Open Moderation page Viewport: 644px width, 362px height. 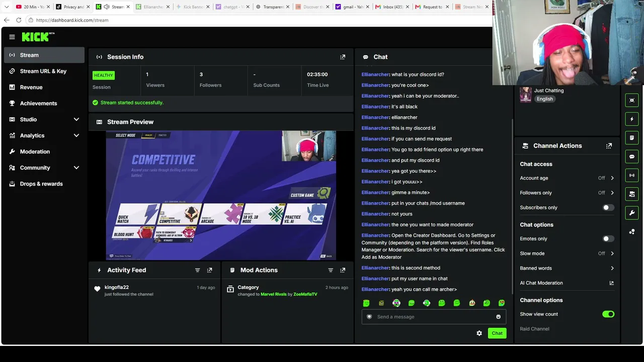[44, 151]
